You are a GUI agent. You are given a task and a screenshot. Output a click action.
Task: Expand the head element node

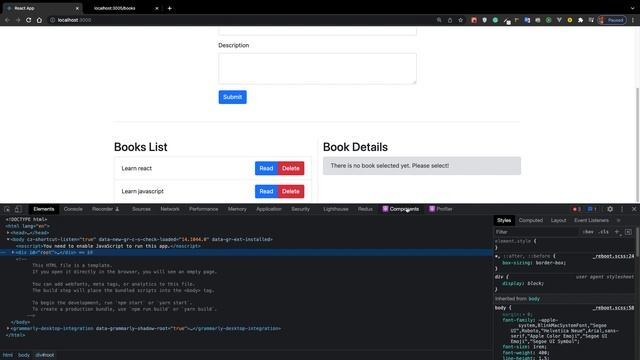click(8, 233)
